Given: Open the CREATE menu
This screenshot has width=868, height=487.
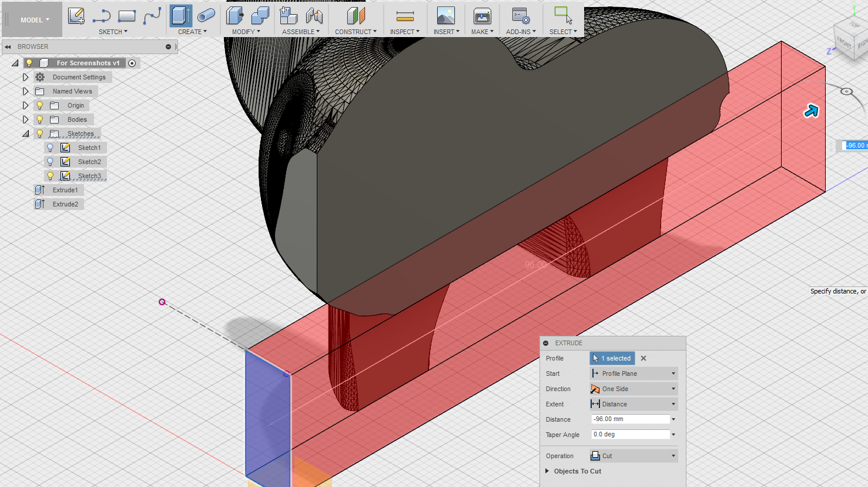Looking at the screenshot, I should pos(192,32).
